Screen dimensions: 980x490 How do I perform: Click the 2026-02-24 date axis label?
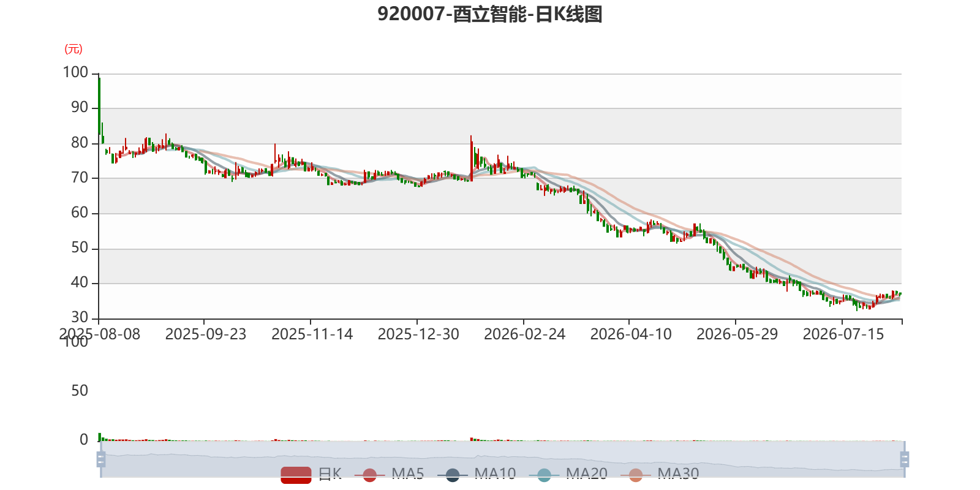(x=525, y=334)
